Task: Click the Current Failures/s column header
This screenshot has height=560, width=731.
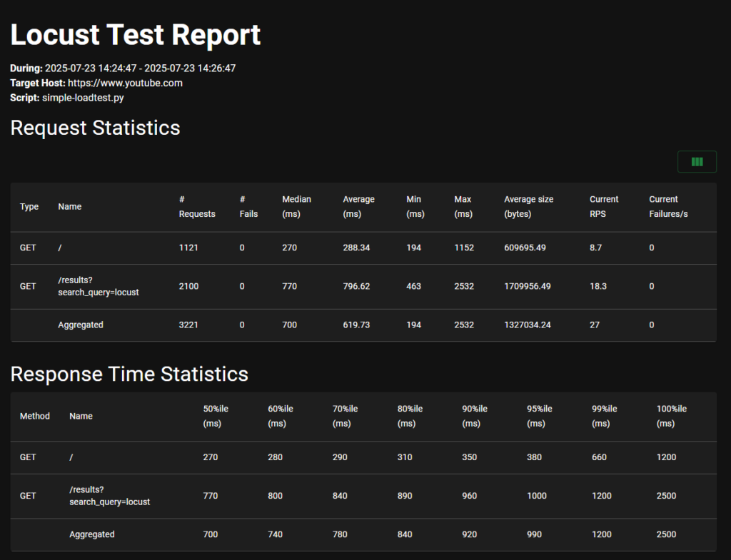Action: click(x=668, y=207)
